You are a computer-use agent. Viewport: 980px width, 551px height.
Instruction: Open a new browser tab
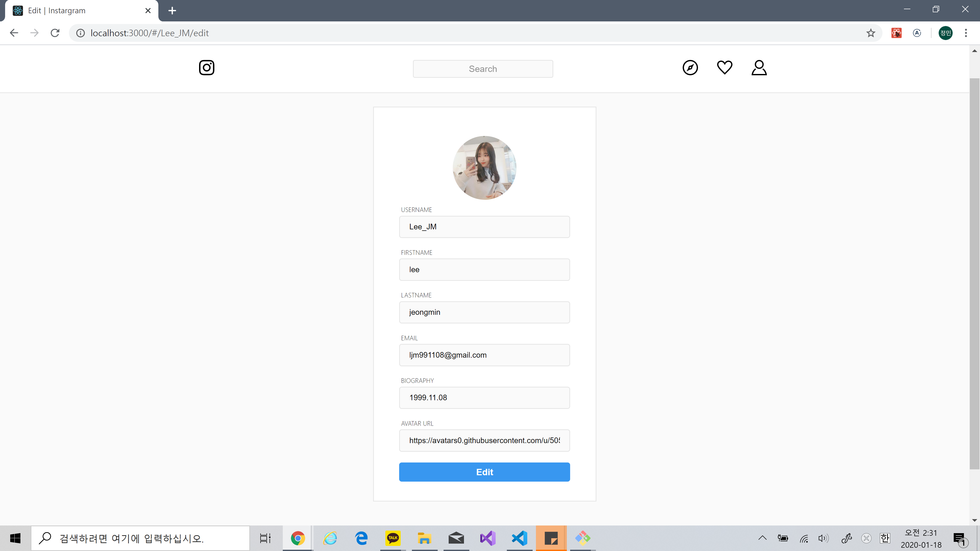[x=172, y=11]
